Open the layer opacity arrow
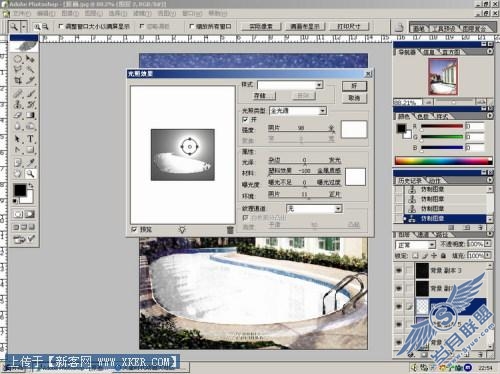The height and width of the screenshot is (374, 500). click(487, 244)
